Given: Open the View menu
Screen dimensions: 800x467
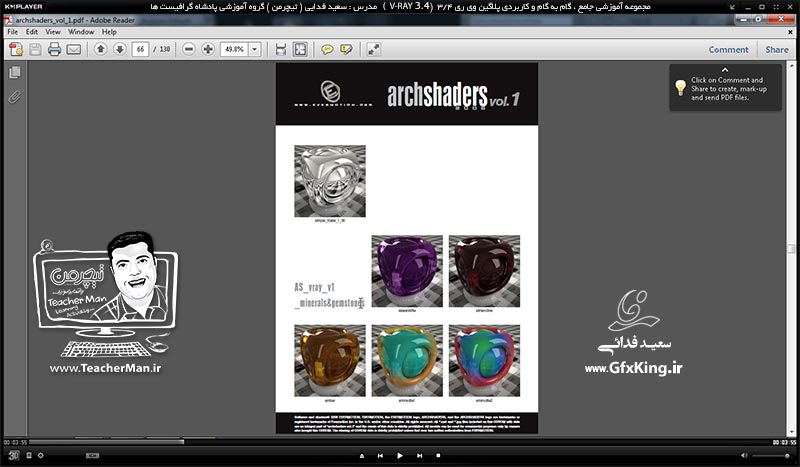Looking at the screenshot, I should click(x=53, y=32).
